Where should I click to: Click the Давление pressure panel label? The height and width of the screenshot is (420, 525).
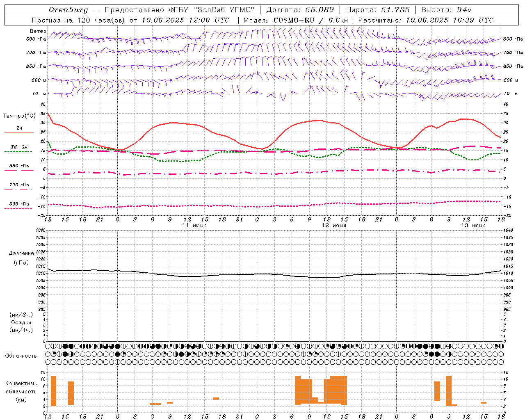click(x=21, y=253)
